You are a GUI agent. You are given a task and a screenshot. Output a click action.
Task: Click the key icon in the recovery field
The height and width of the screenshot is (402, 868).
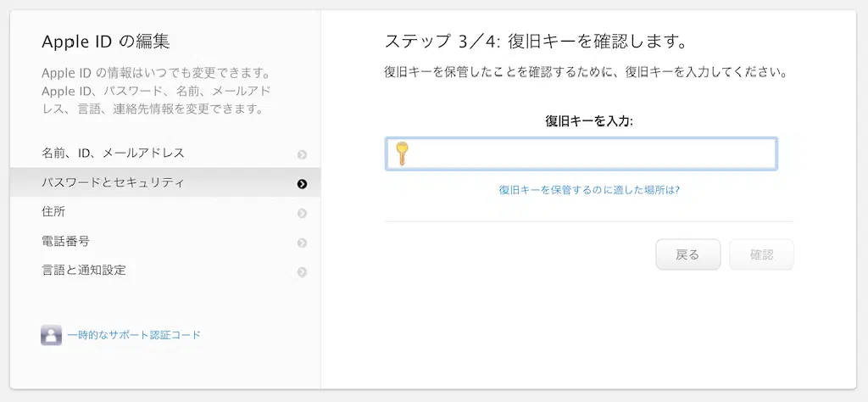pos(402,154)
